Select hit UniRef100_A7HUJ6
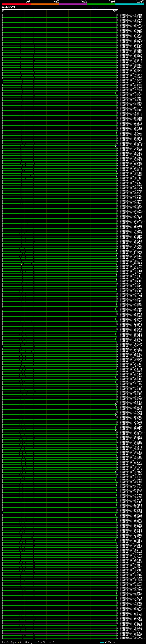Screen dimensions: 146x644 click(x=131, y=597)
